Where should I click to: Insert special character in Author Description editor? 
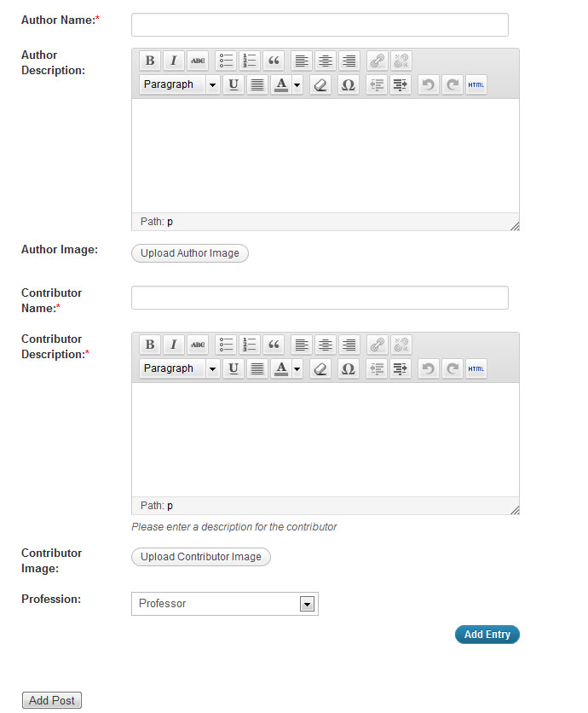(x=348, y=84)
